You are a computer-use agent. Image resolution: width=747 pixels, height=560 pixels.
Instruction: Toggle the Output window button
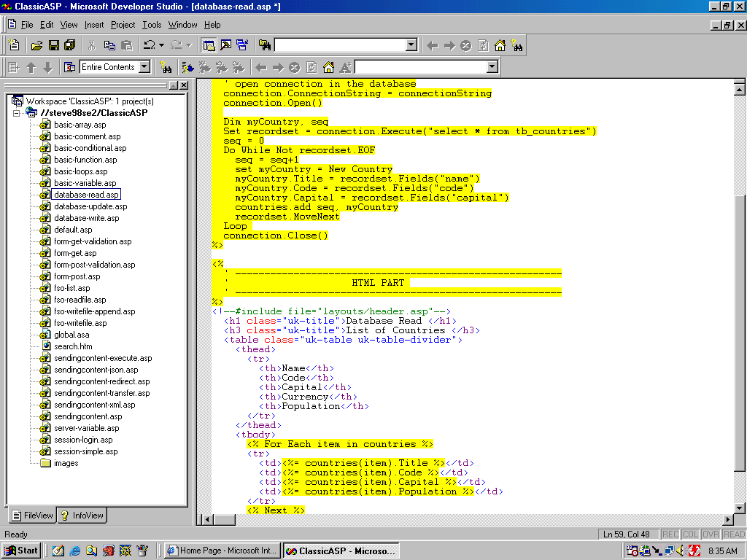[x=225, y=45]
